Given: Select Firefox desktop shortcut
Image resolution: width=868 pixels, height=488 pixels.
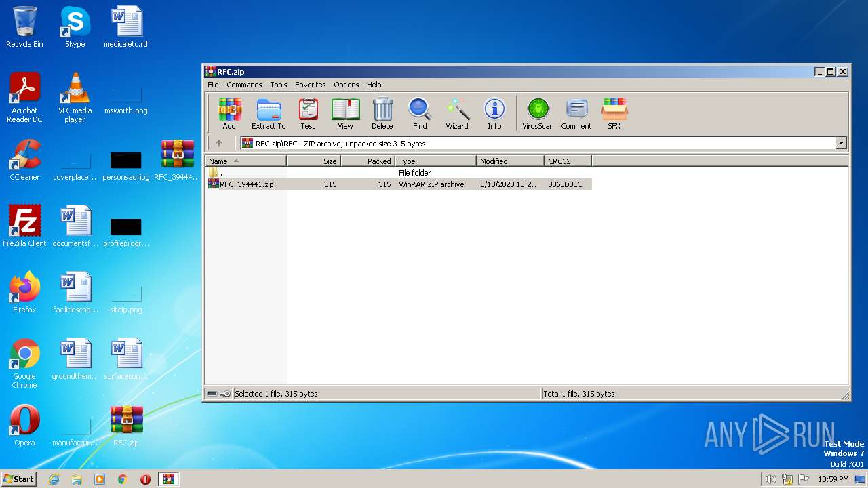Looking at the screenshot, I should point(24,293).
